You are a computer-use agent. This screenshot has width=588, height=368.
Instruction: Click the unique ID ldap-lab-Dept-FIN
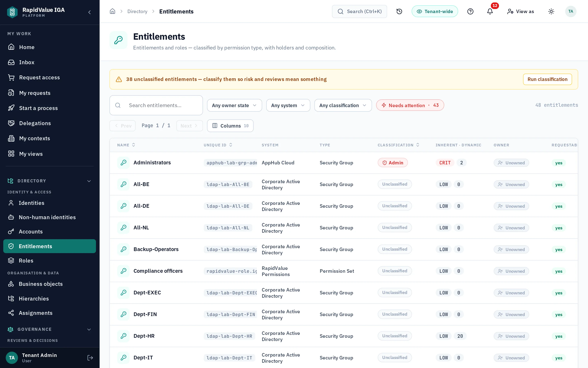[231, 314]
